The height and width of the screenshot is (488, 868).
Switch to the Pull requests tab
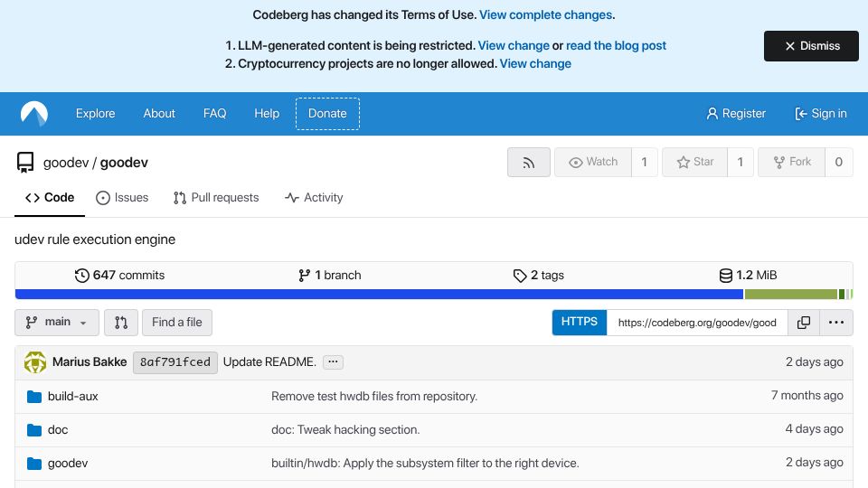pyautogui.click(x=216, y=198)
